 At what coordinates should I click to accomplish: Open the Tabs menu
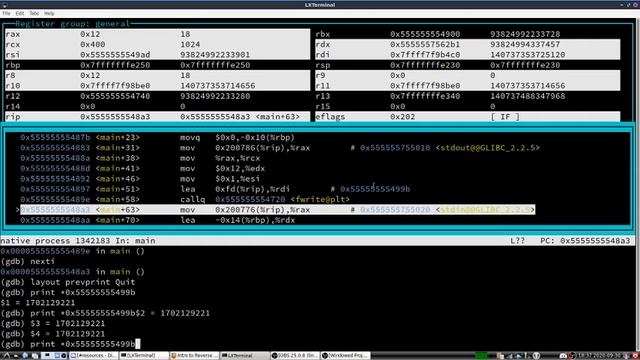(x=34, y=13)
